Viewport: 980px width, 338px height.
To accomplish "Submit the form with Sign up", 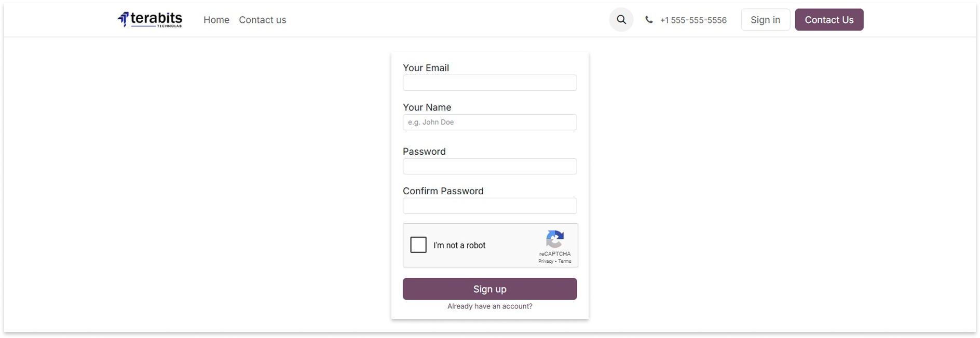I will [x=489, y=289].
